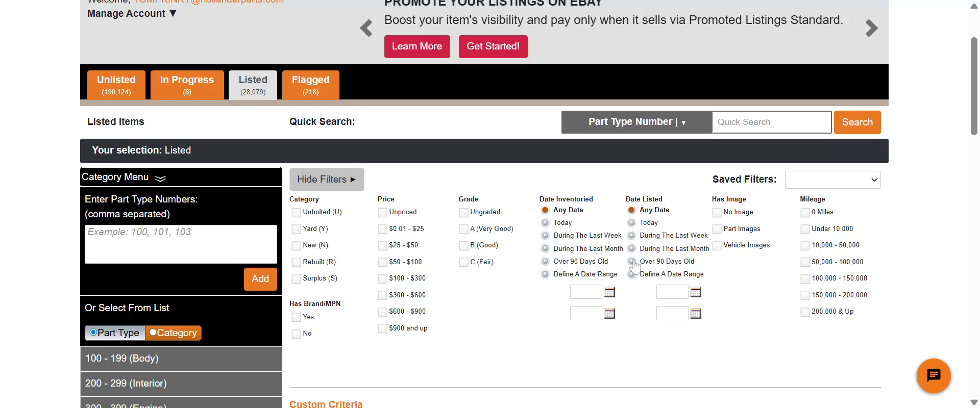Open Date Inventoried end date calendar

pos(609,314)
